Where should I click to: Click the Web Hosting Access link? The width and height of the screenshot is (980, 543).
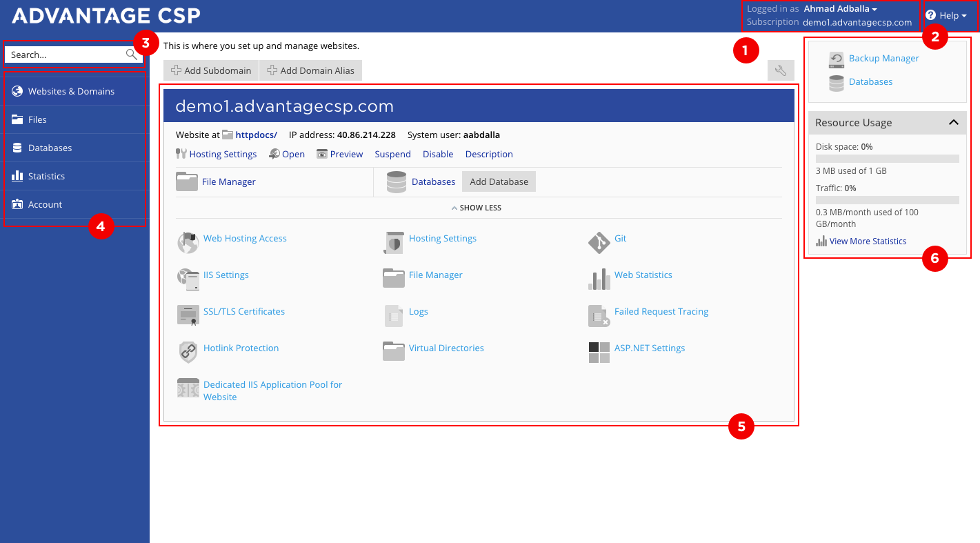[x=245, y=238]
